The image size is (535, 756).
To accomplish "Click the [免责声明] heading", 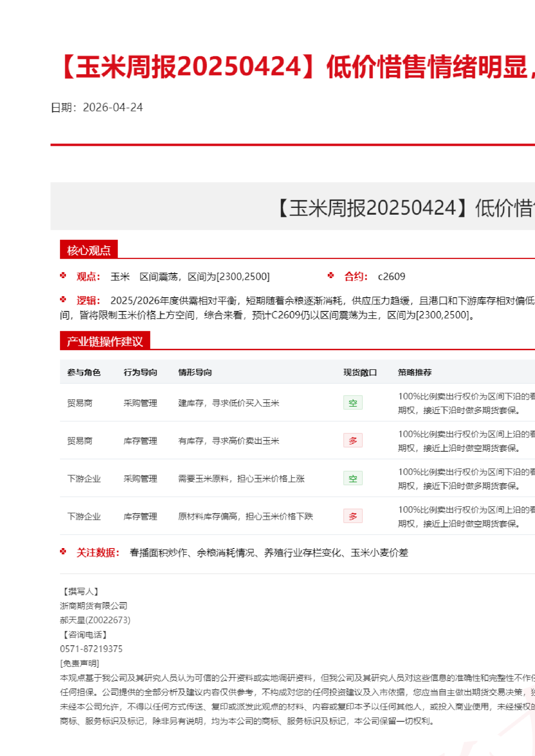I will tap(79, 663).
